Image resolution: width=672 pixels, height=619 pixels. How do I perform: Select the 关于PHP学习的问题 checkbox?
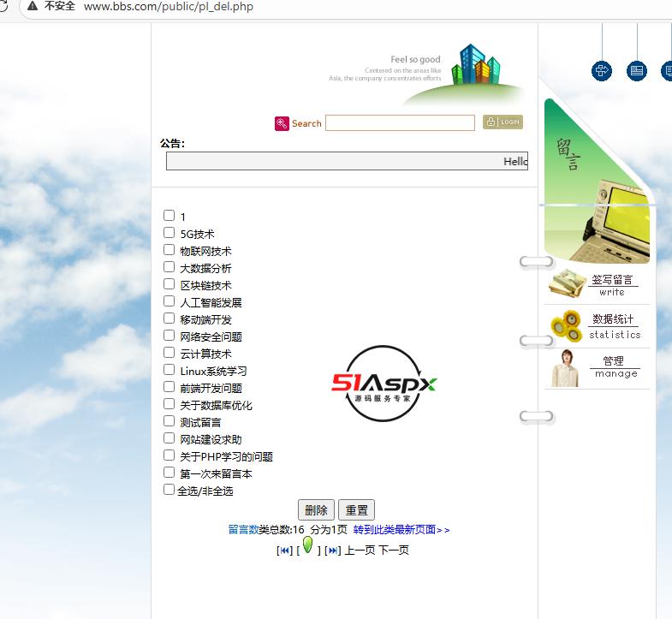click(x=169, y=455)
